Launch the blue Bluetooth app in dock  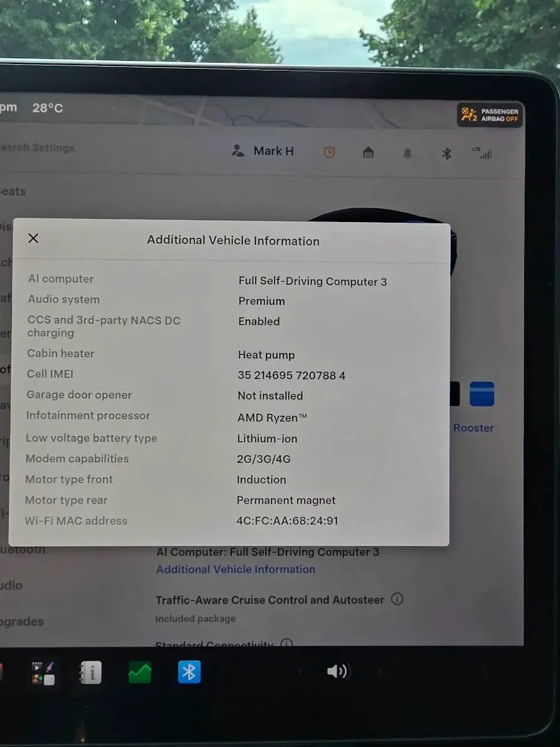click(x=189, y=672)
